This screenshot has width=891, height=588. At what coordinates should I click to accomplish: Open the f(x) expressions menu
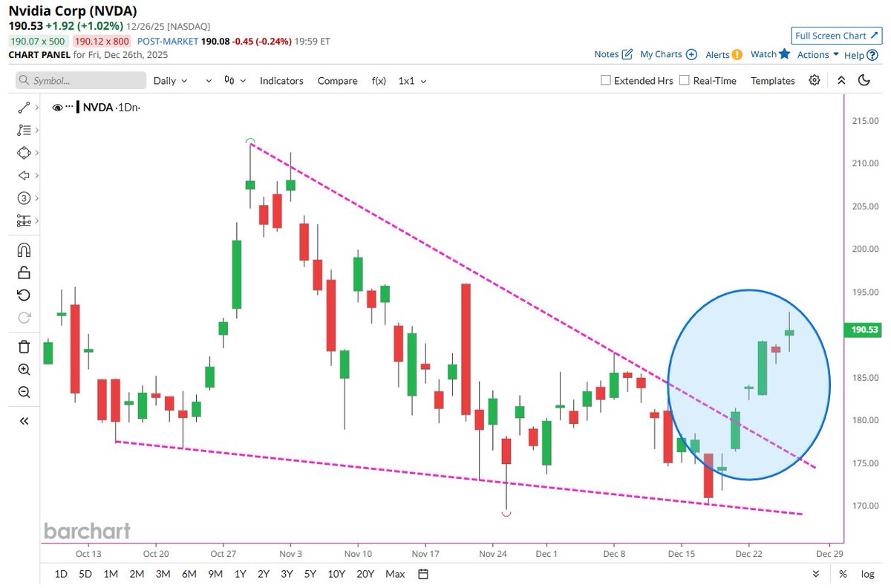(x=378, y=80)
